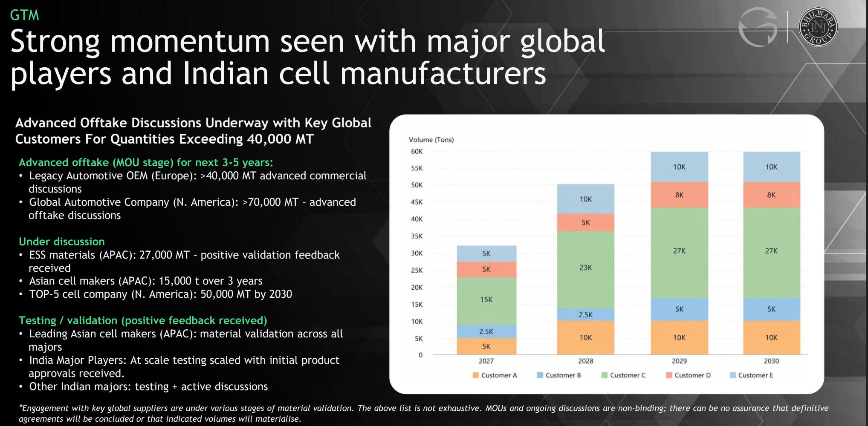This screenshot has width=868, height=426.
Task: Click the 27K green segment in 2030 bar
Action: click(772, 253)
